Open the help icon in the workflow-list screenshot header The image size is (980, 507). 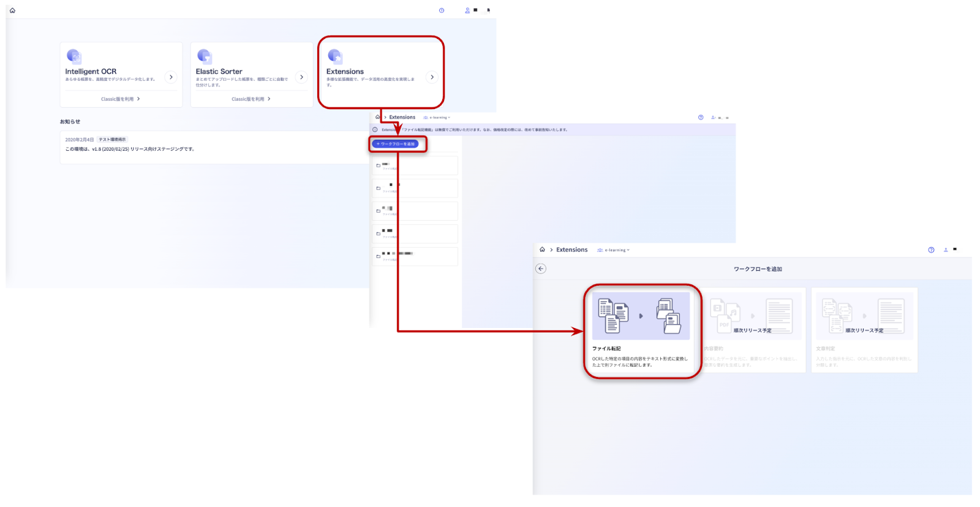pos(701,117)
